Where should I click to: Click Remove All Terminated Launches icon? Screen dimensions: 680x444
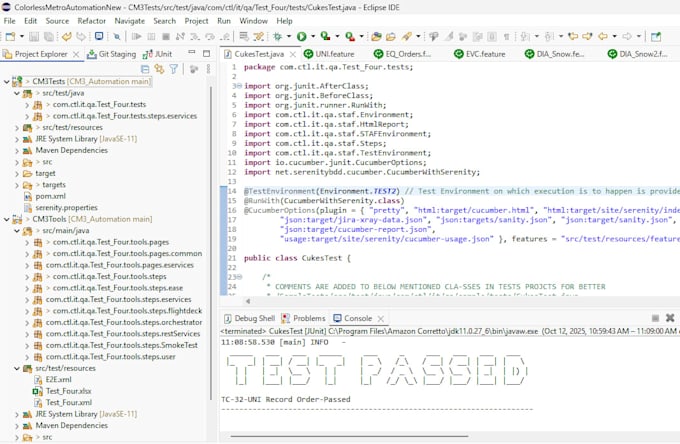coord(670,318)
